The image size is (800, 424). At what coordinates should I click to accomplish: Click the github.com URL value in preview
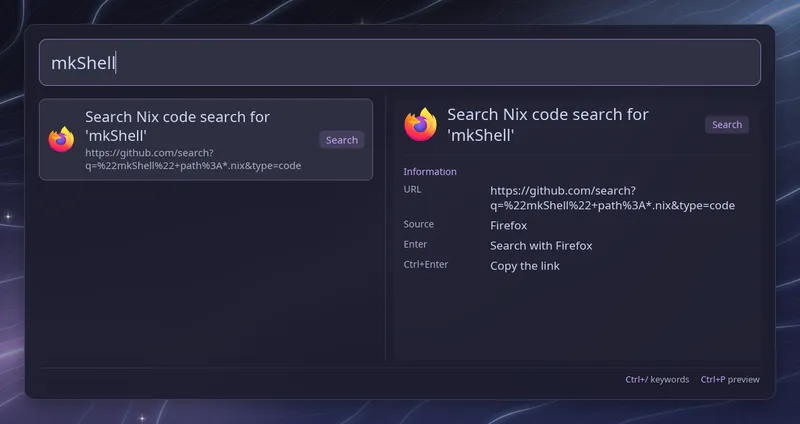point(612,198)
